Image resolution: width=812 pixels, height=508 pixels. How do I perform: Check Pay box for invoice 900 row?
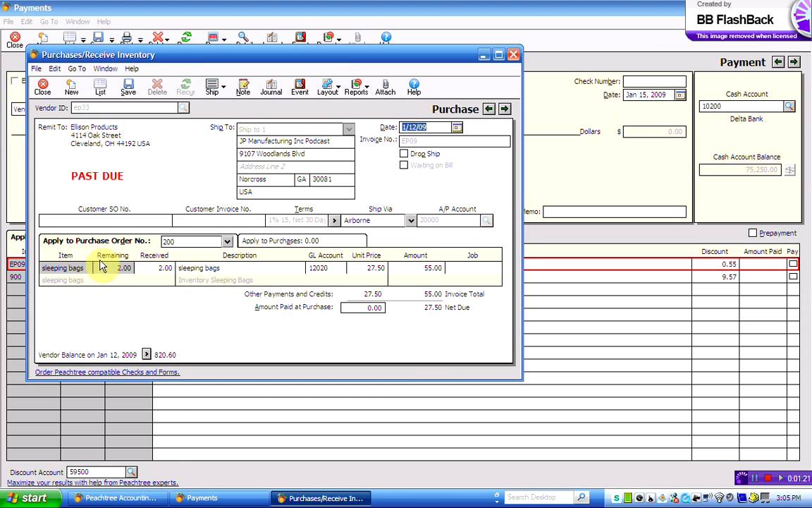(793, 277)
